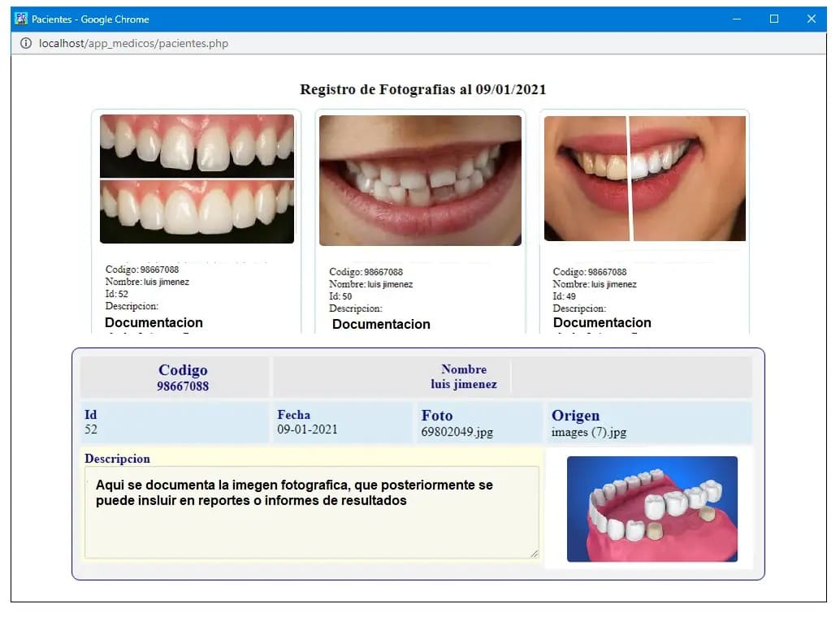Open the gapped smile photo with Id 50
The width and height of the screenshot is (840, 617).
tap(420, 180)
